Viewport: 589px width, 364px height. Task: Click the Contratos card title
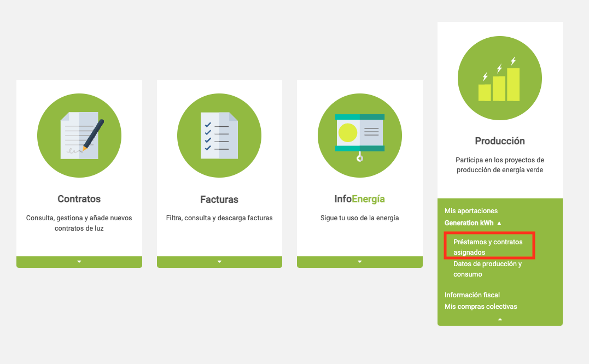pos(79,199)
